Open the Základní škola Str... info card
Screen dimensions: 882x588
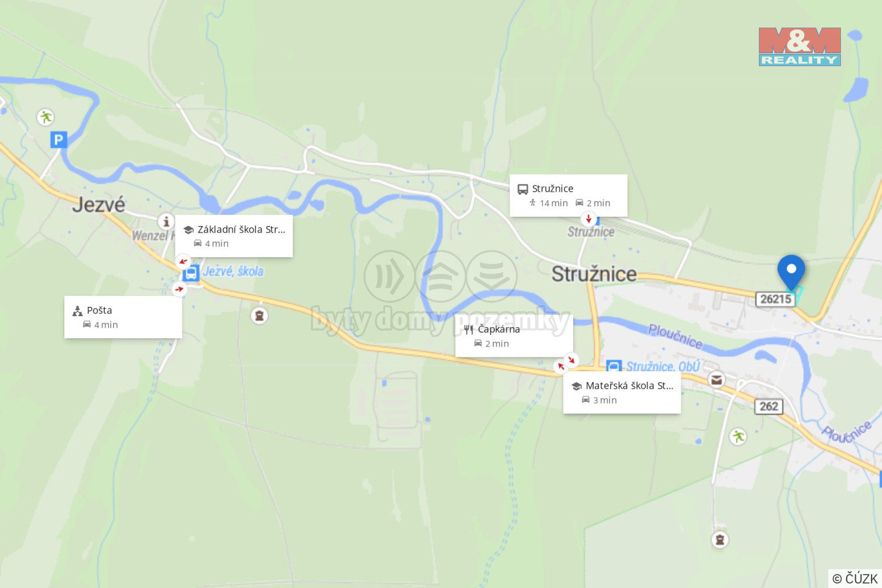point(234,236)
